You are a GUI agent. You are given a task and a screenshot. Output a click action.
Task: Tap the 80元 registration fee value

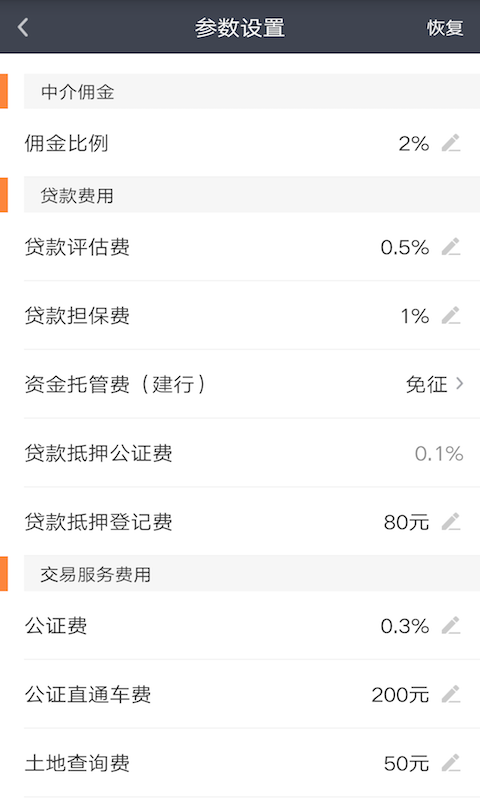[x=407, y=522]
